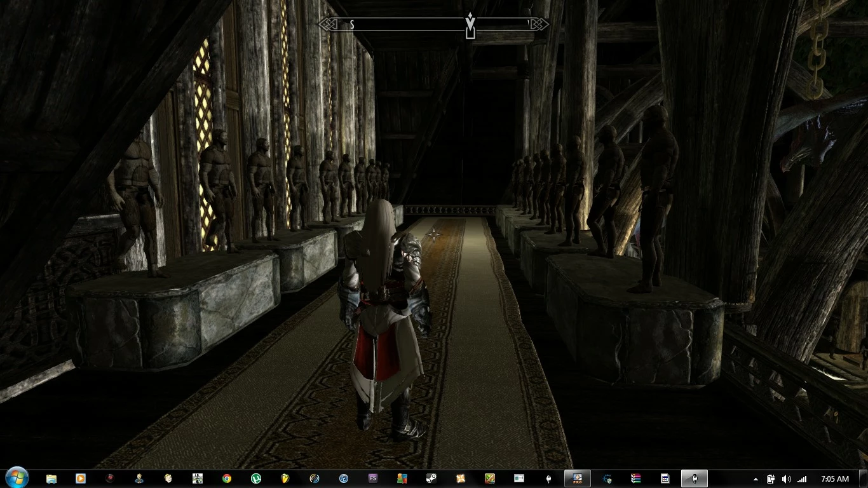
Task: Open iTunes music note icon
Action: (343, 478)
